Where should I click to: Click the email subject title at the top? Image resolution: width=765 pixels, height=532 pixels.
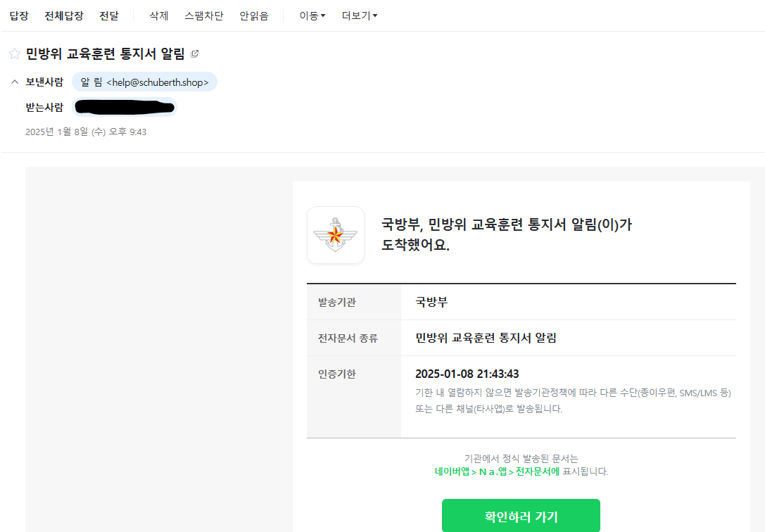click(105, 54)
